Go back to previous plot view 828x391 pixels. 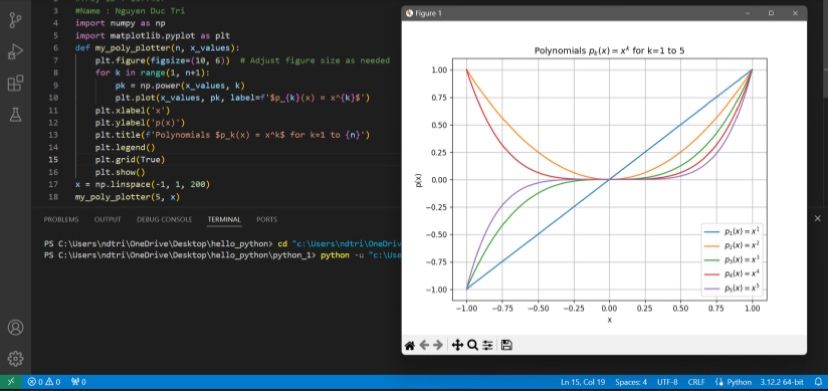click(x=424, y=345)
